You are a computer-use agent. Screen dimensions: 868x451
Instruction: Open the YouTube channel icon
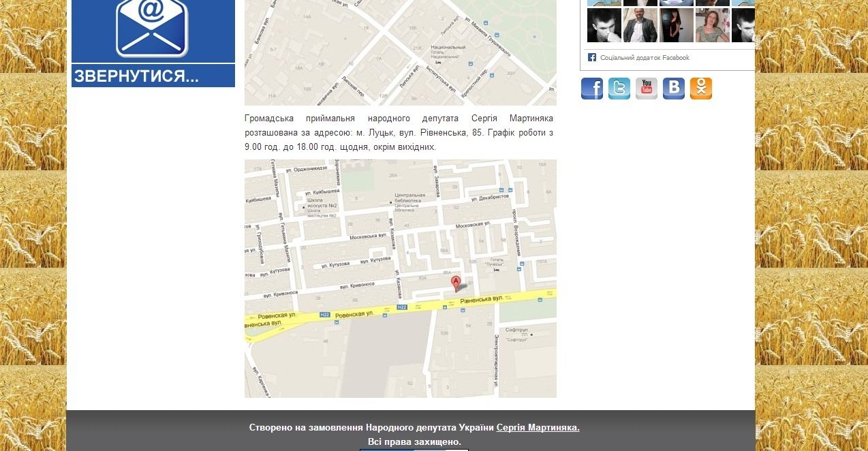click(647, 89)
